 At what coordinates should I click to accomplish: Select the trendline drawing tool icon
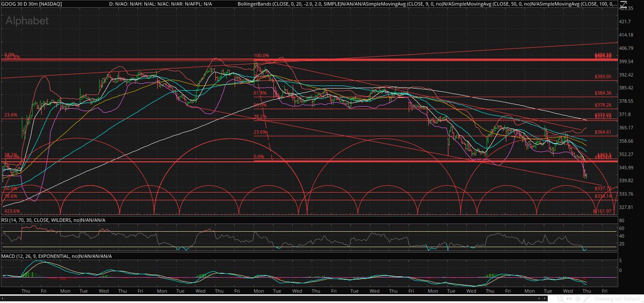(x=587, y=299)
